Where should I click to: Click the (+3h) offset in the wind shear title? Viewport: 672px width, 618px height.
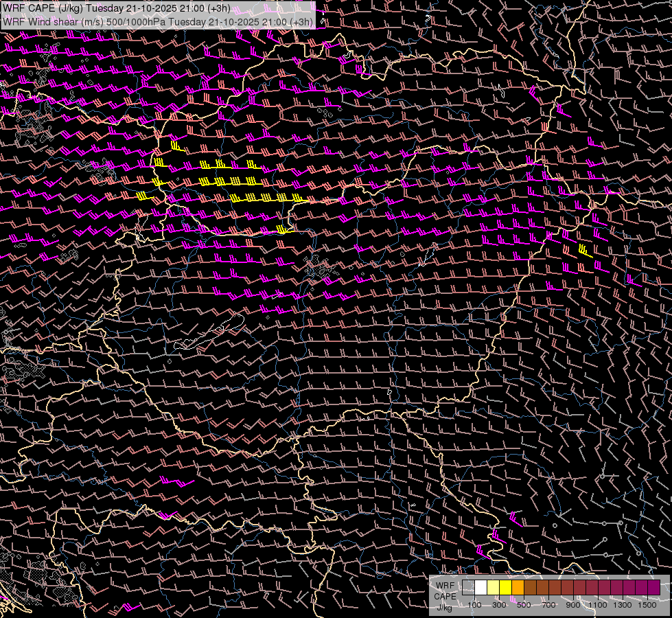301,21
